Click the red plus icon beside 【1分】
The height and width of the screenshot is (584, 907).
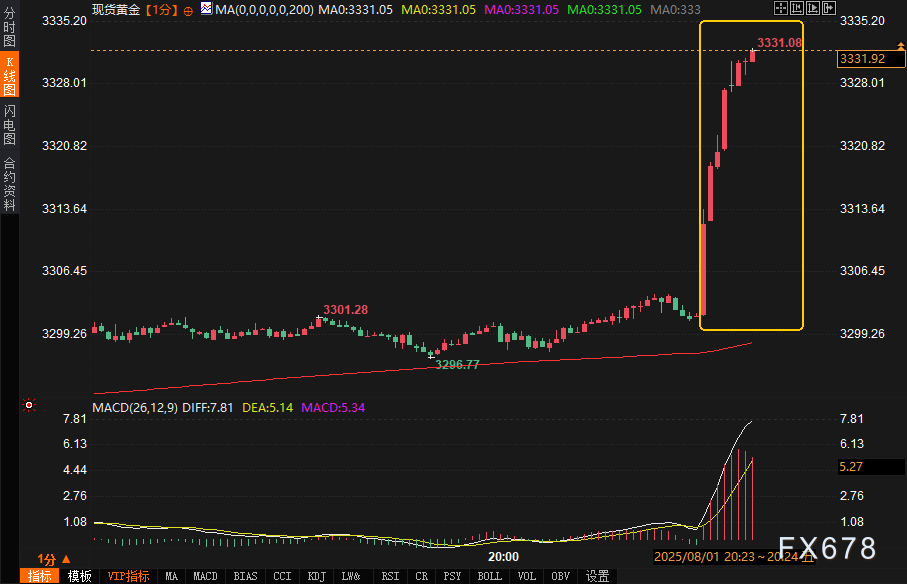188,9
